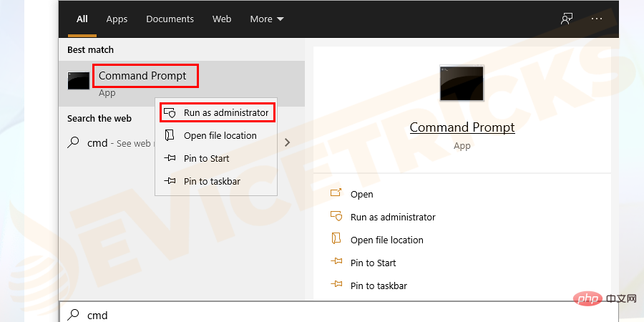Choose Run as administrator from context menu
This screenshot has height=322, width=644.
coord(225,113)
